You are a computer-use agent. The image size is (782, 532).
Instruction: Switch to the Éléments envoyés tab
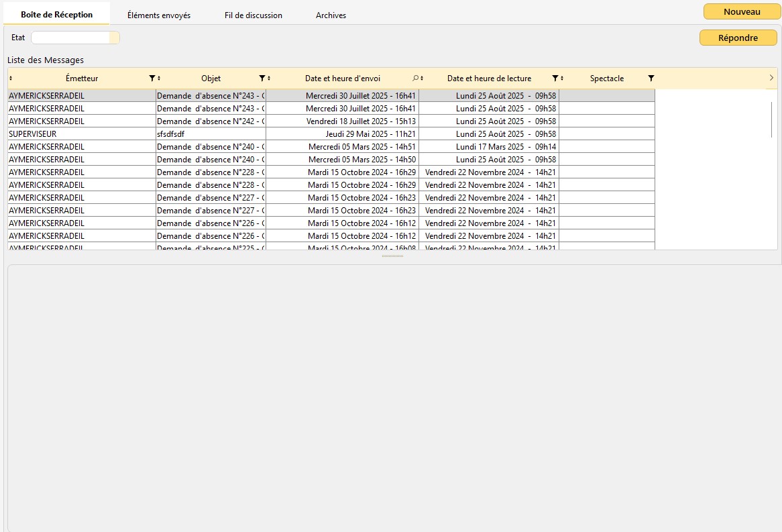[159, 15]
